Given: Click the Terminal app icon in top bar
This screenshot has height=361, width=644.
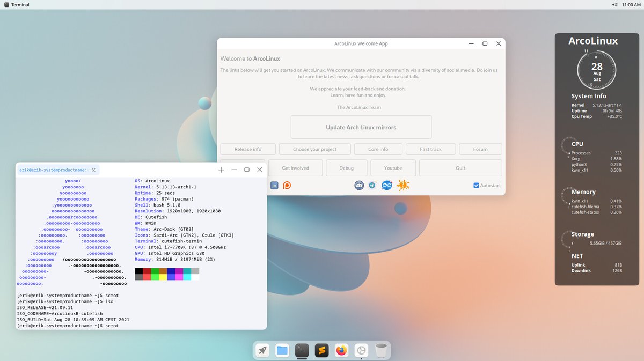Looking at the screenshot, I should (x=6, y=5).
